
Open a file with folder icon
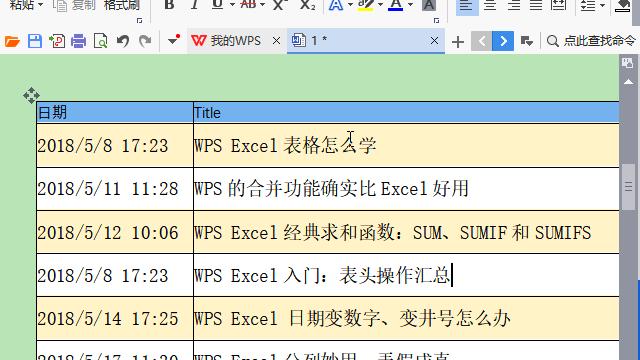point(12,41)
